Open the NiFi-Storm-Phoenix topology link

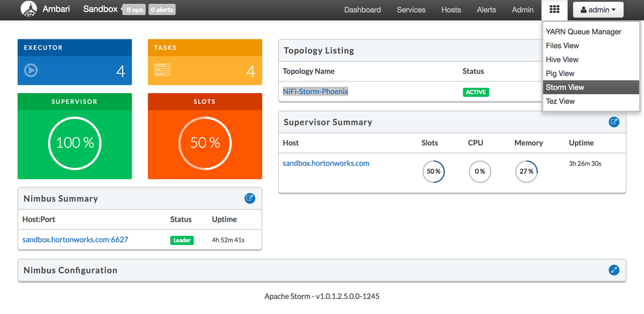pyautogui.click(x=316, y=92)
